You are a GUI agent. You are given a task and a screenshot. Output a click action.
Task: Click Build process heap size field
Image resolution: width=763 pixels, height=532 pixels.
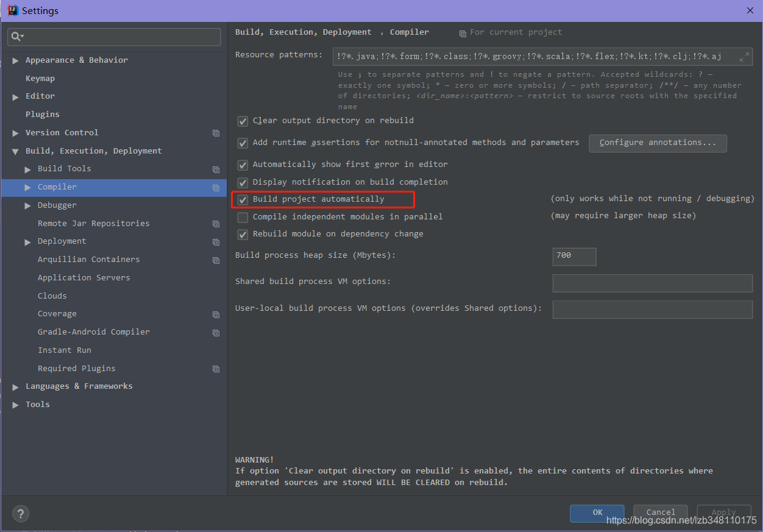pyautogui.click(x=574, y=256)
